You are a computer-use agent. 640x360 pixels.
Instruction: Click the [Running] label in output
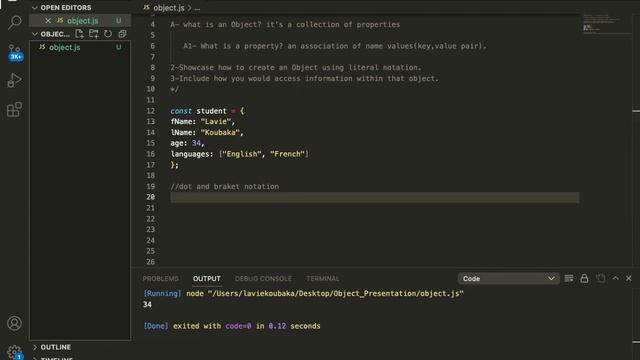[x=162, y=293]
